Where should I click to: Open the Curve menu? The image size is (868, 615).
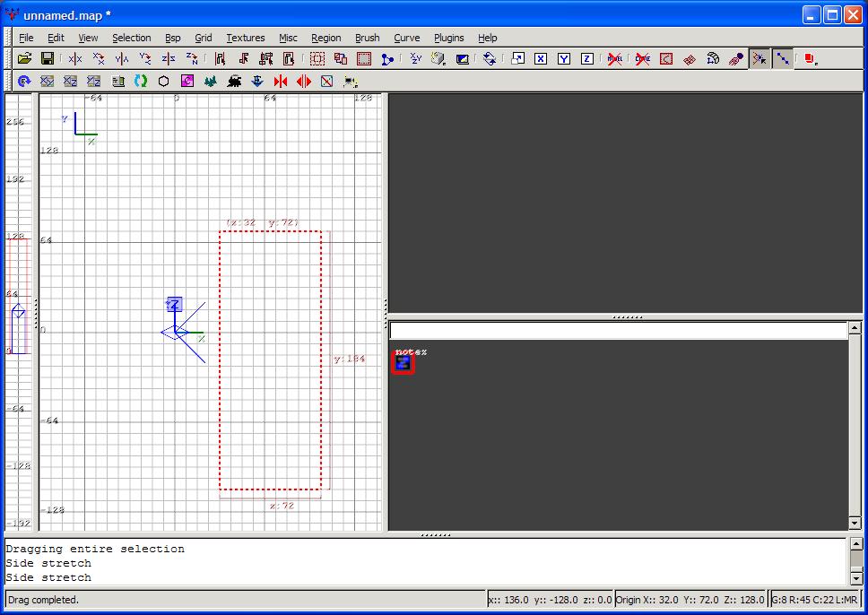point(407,38)
